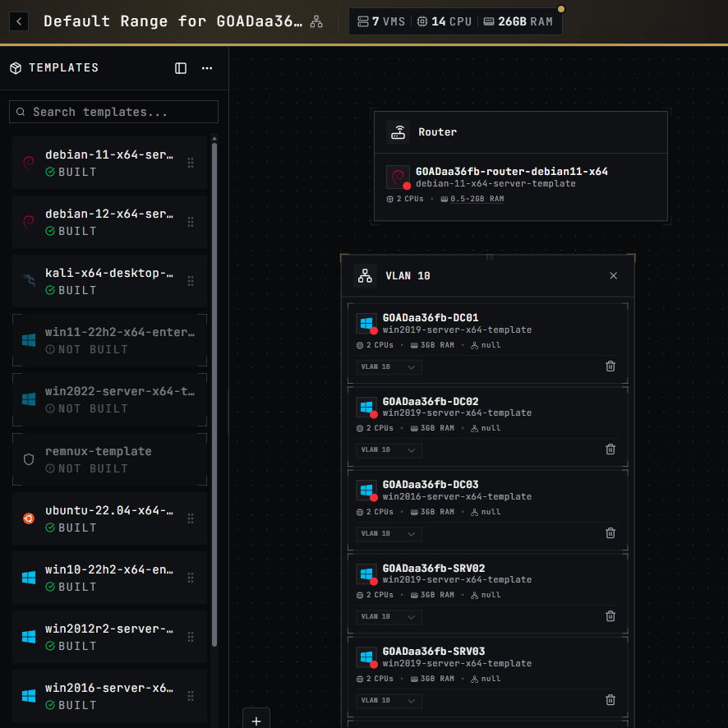Click the debian-12 template swirl icon
Screen dimensions: 728x728
pos(29,222)
